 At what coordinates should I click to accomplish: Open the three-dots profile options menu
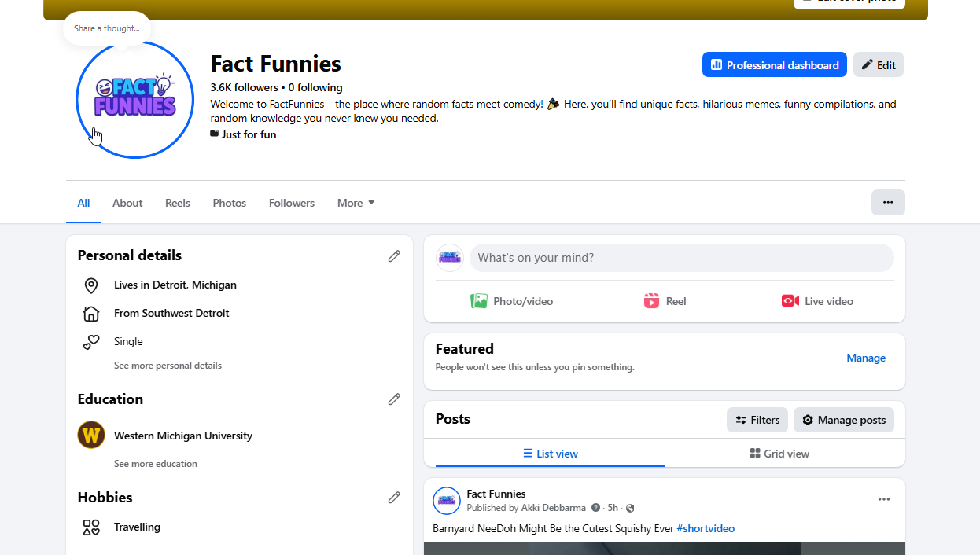tap(888, 202)
